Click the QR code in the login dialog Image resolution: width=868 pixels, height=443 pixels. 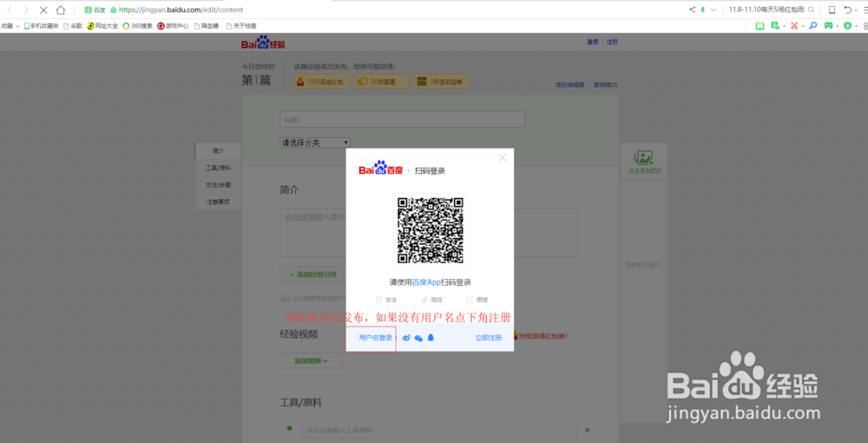pyautogui.click(x=431, y=230)
